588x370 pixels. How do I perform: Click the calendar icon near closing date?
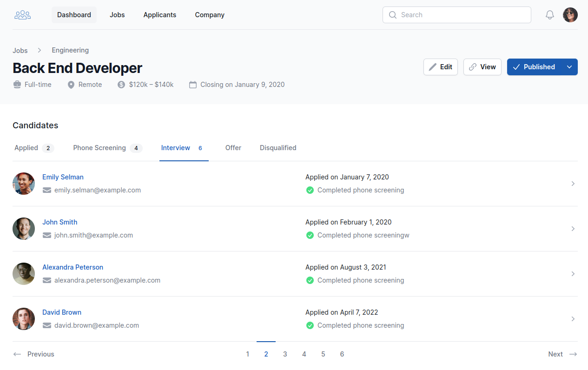pos(193,85)
